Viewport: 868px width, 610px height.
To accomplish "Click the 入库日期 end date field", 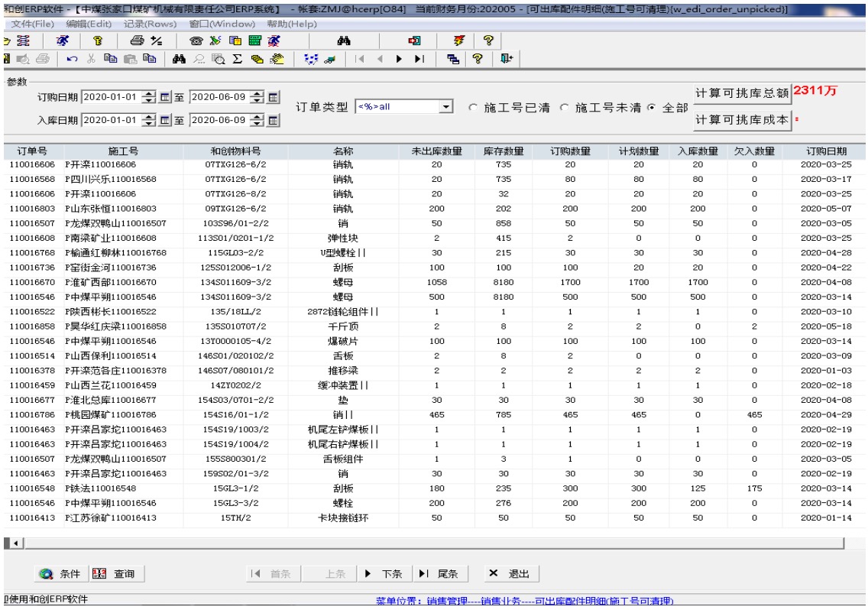I will (x=220, y=120).
